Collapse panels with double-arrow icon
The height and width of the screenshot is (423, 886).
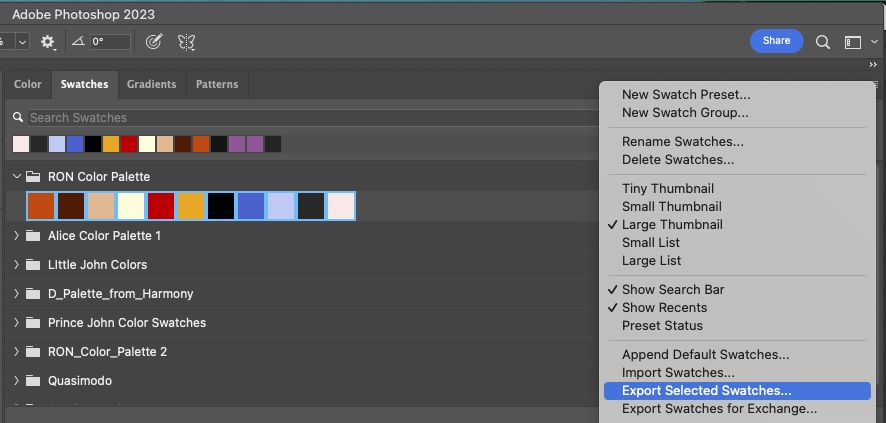pyautogui.click(x=873, y=65)
